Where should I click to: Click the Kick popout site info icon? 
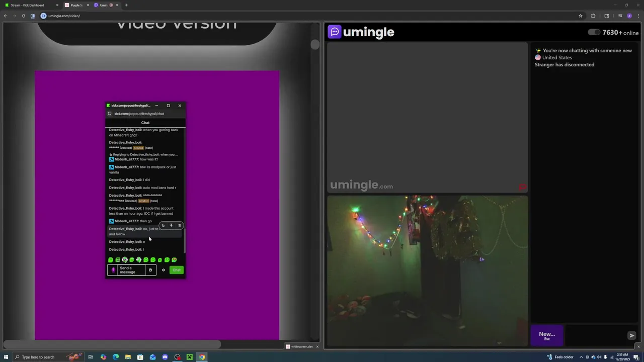coord(110,114)
